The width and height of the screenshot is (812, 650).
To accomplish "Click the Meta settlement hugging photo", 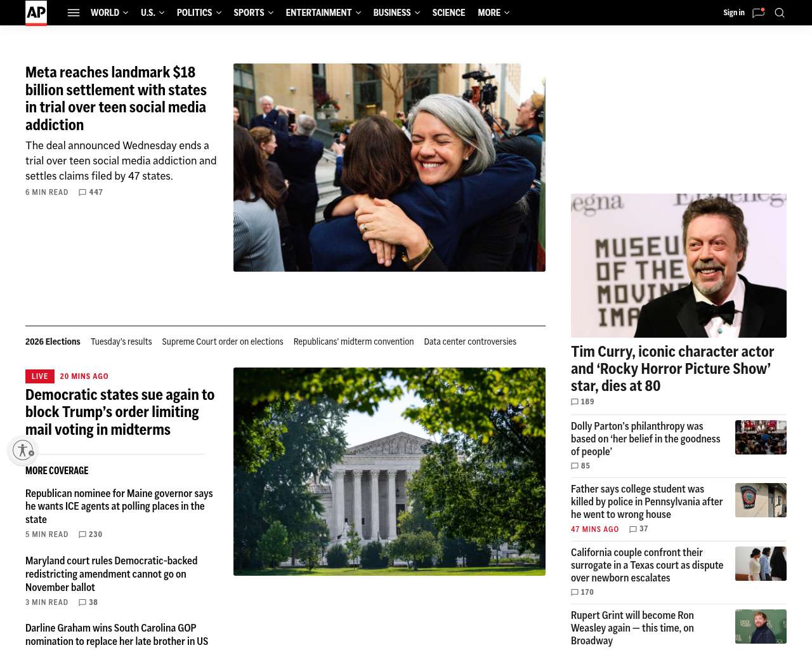I will tap(390, 168).
